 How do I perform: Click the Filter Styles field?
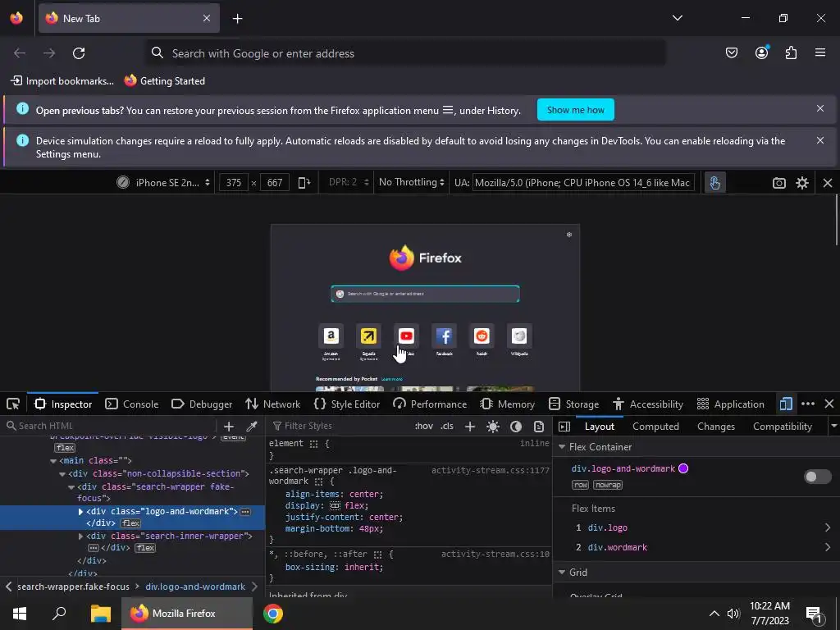tap(339, 427)
